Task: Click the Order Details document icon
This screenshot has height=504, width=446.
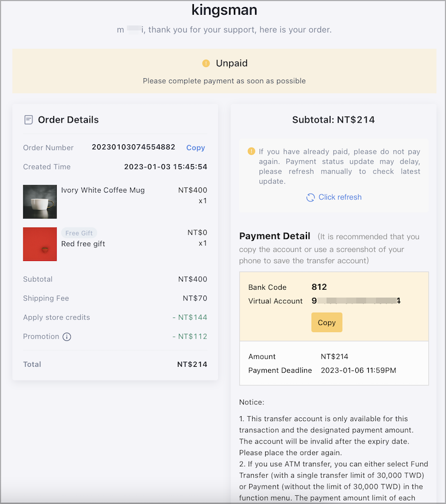Action: pyautogui.click(x=28, y=120)
